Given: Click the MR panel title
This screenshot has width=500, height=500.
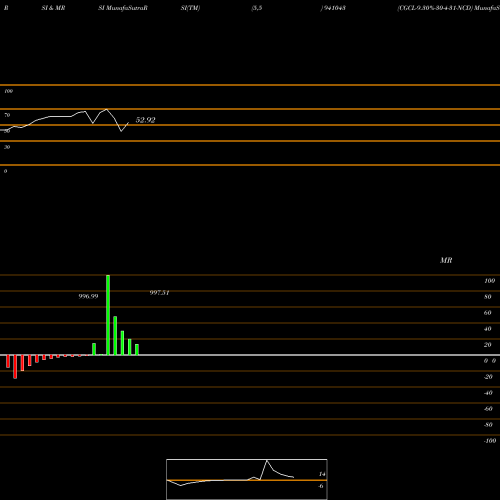Looking at the screenshot, I should point(446,260).
